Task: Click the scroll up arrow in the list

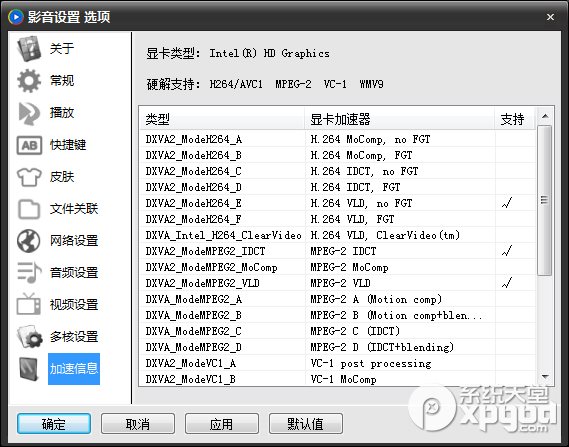Action: click(x=545, y=116)
